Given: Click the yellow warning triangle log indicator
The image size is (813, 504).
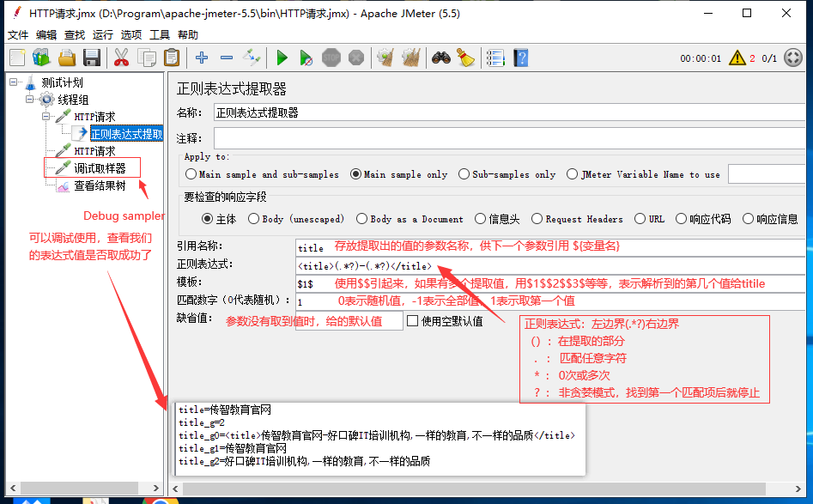Looking at the screenshot, I should [737, 58].
